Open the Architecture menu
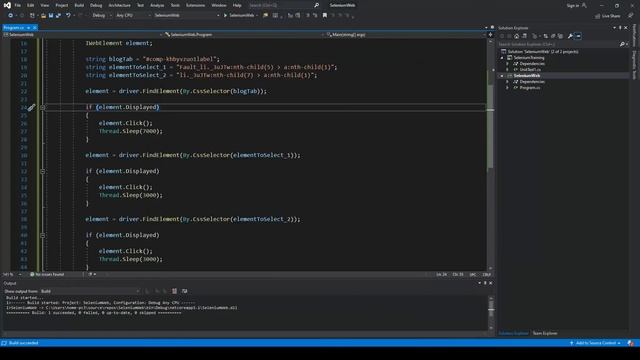The width and height of the screenshot is (640, 360). tap(120, 5)
